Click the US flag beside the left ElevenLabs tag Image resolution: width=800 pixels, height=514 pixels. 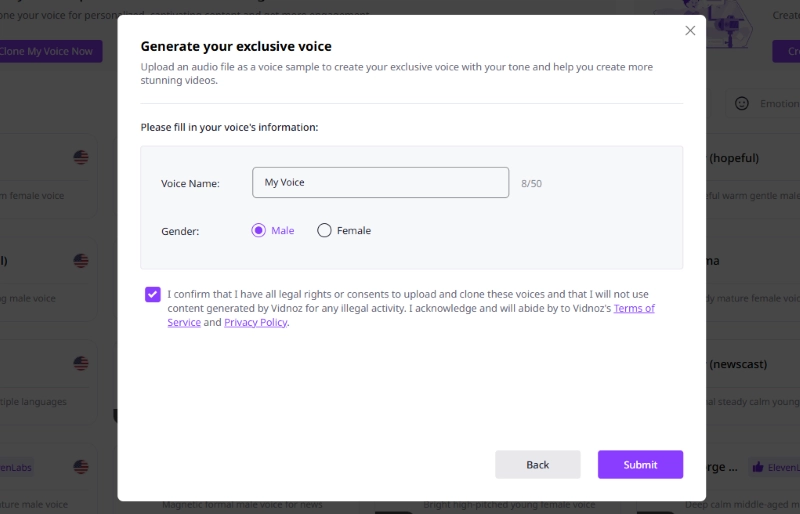click(x=81, y=467)
